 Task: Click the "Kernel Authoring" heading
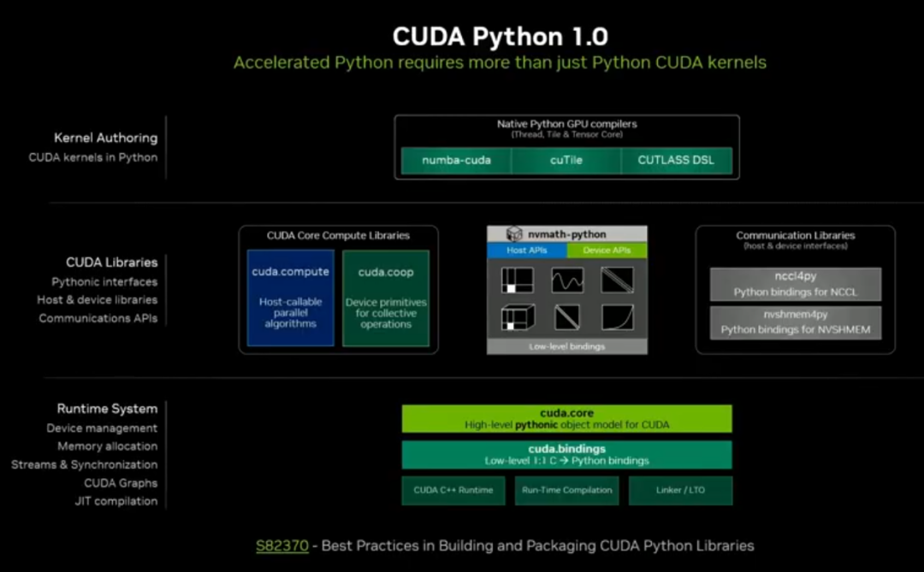[x=106, y=138]
